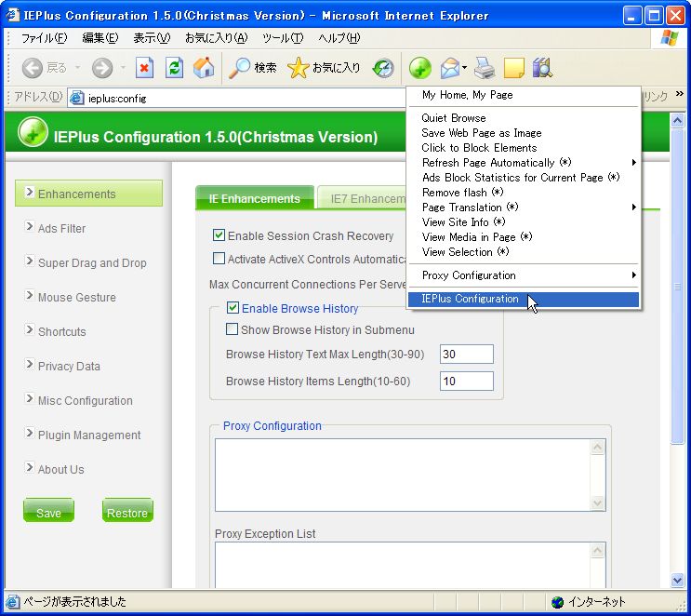Choose Remove flash menu item
Screen dimensions: 691x616
[x=524, y=193]
